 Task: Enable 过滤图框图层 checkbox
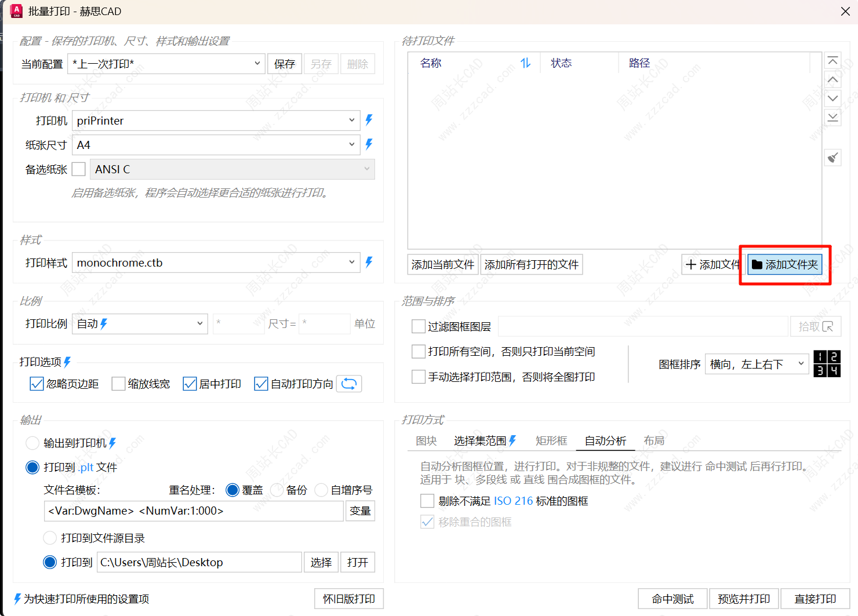point(418,327)
